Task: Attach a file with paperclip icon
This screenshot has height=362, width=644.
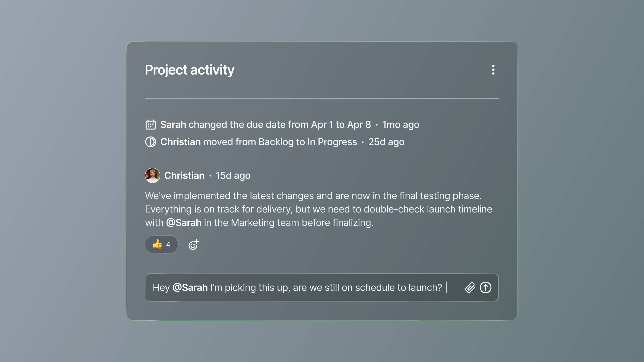Action: point(470,287)
